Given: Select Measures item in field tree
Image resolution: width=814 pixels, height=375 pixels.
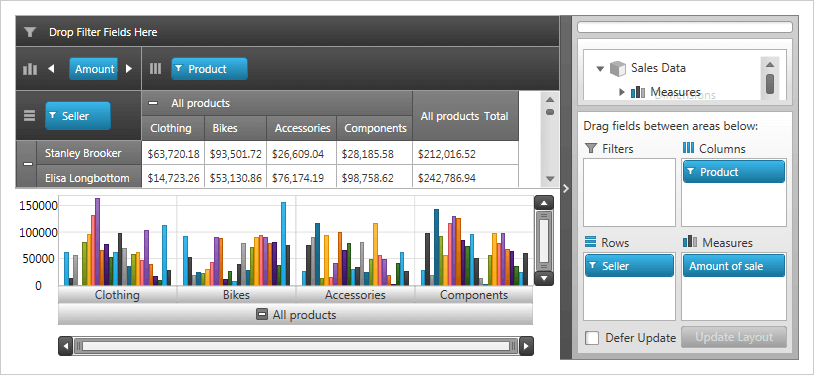Looking at the screenshot, I should point(675,92).
